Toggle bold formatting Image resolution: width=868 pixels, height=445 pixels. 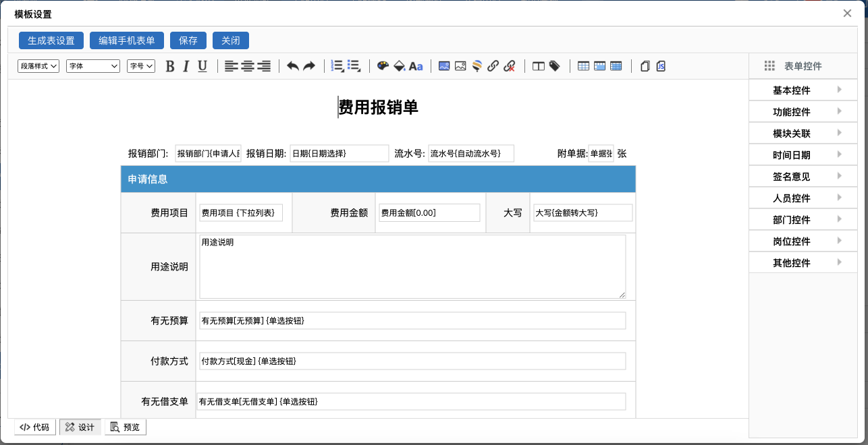(x=169, y=66)
